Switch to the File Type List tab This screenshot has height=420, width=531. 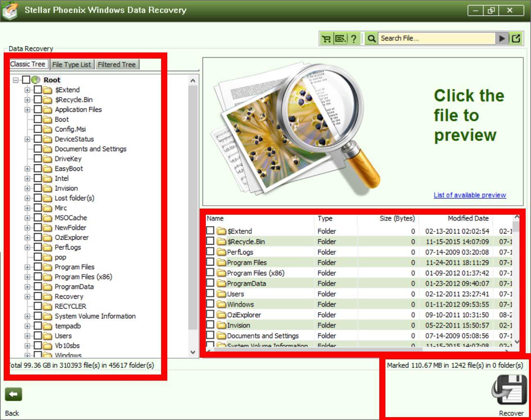coord(71,64)
